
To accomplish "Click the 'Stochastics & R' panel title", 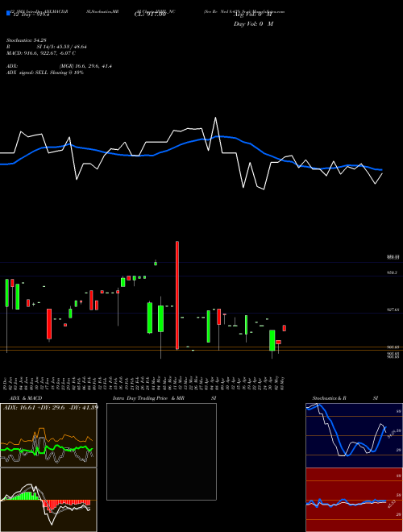I will click(x=329, y=398).
